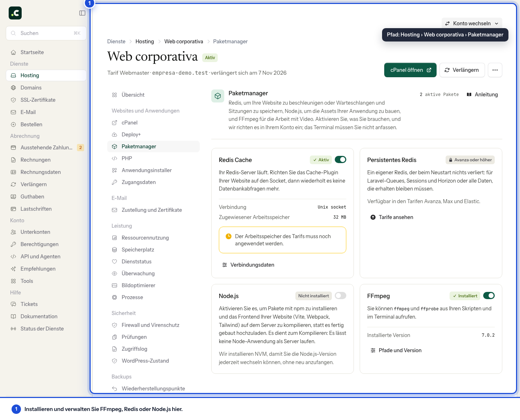Viewport: 520px width, 420px height.
Task: Open Anwendungsinstaller in the service menu
Action: tap(153, 170)
